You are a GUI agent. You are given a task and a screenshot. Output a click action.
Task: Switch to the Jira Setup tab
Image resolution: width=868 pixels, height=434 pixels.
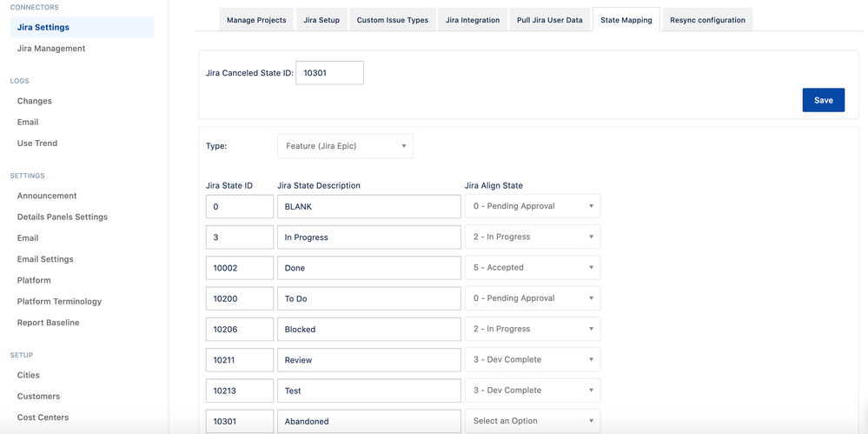(x=321, y=20)
